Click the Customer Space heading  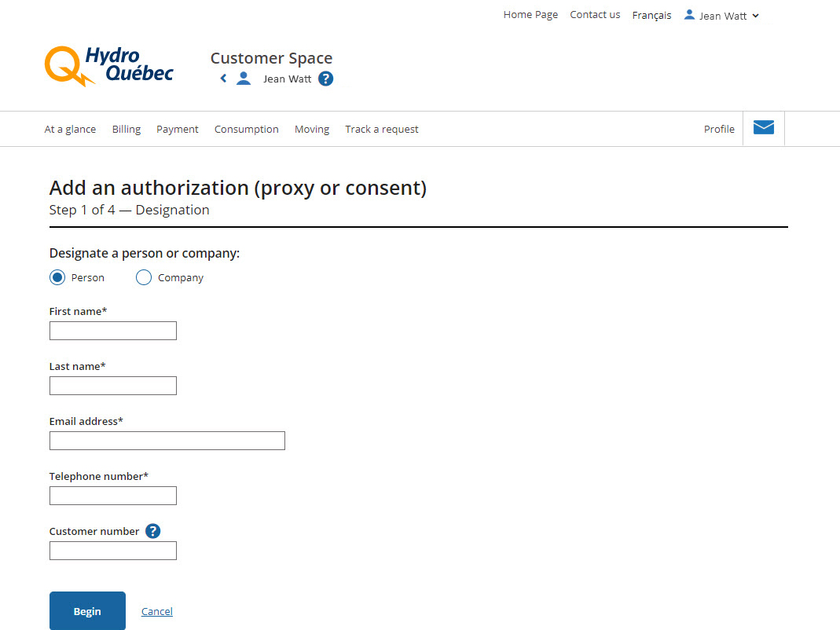click(271, 58)
